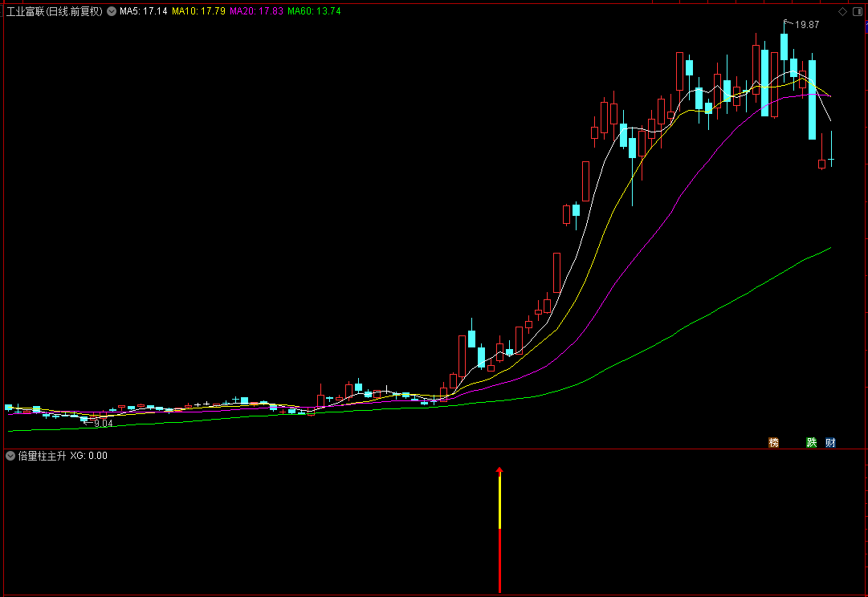The image size is (868, 597).
Task: Click the 倍量柱主升 indicator name
Action: 42,456
